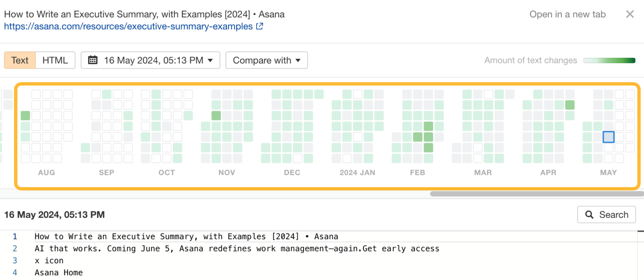Select the dark green day in April

569,105
